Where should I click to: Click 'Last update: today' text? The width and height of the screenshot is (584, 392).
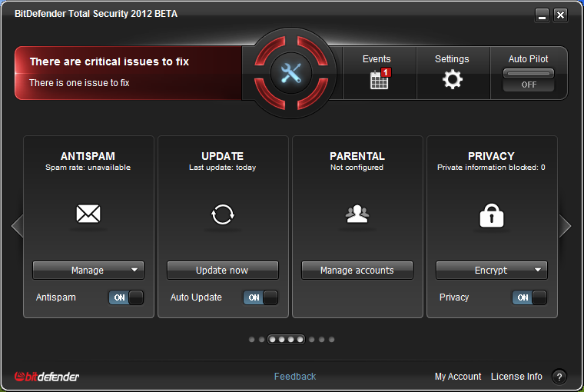(x=222, y=168)
